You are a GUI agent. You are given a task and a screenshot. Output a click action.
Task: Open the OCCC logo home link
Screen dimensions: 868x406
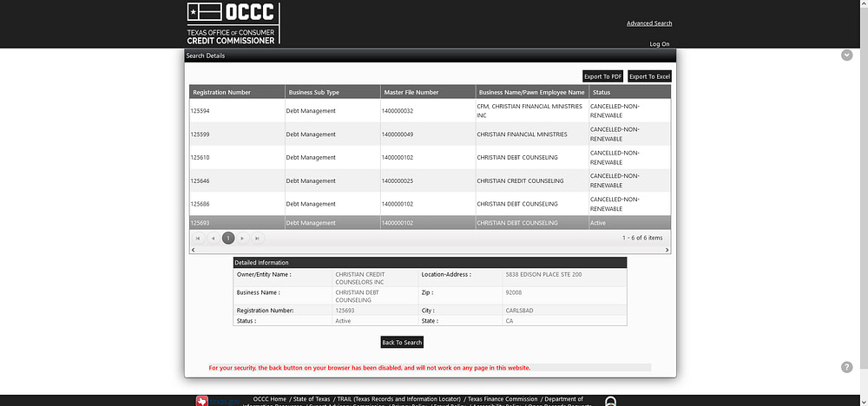[233, 23]
